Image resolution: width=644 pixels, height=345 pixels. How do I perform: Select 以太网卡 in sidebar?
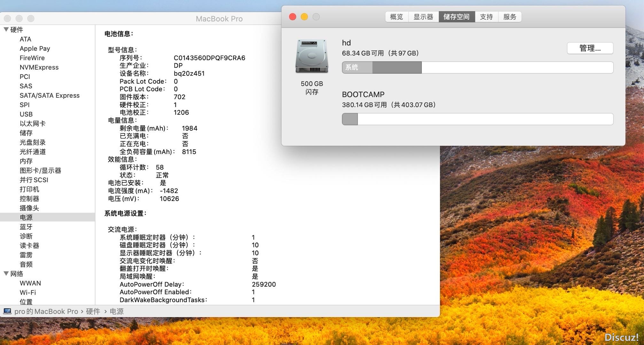(x=33, y=123)
